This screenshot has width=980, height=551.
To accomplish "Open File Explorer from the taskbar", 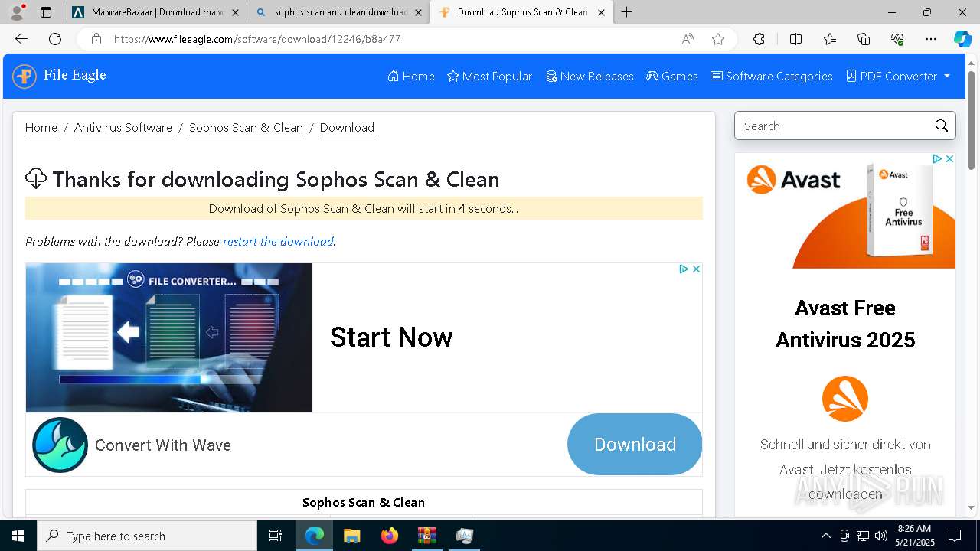I will (x=351, y=536).
